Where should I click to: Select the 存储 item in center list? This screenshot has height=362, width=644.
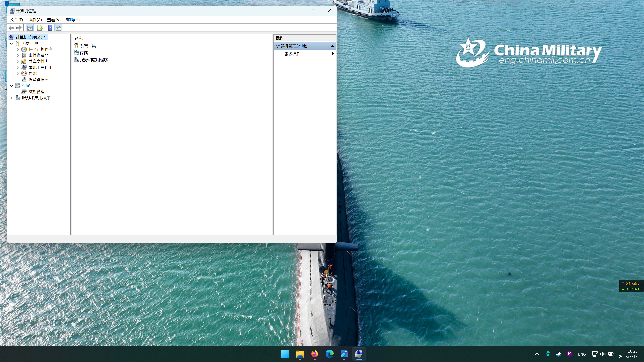84,53
